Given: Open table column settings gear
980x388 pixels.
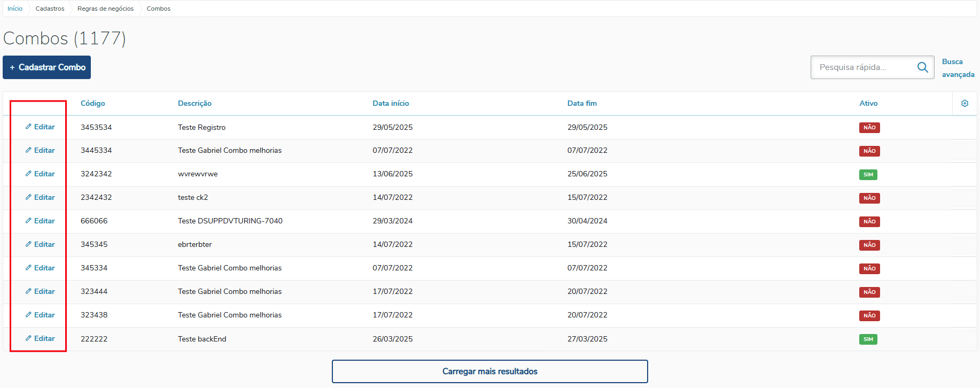Looking at the screenshot, I should coord(965,103).
